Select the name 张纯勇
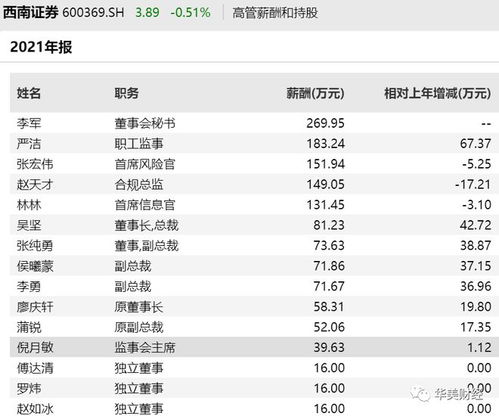The image size is (499, 416). point(35,246)
